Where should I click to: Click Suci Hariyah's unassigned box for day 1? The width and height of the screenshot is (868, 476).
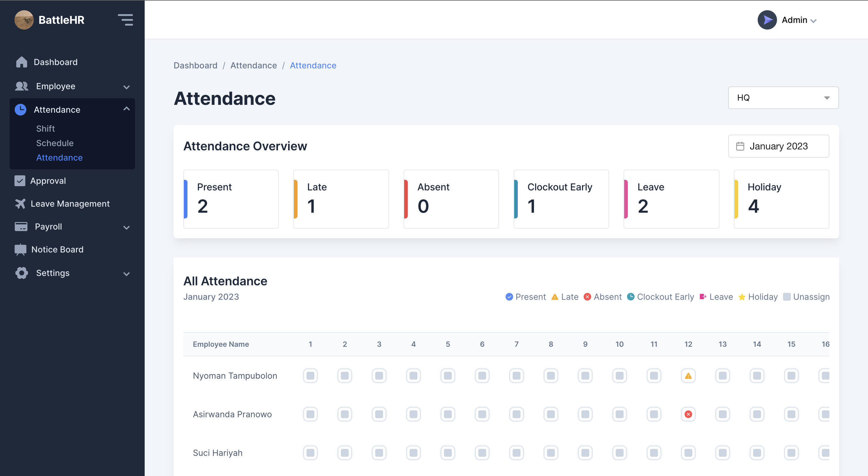coord(310,453)
